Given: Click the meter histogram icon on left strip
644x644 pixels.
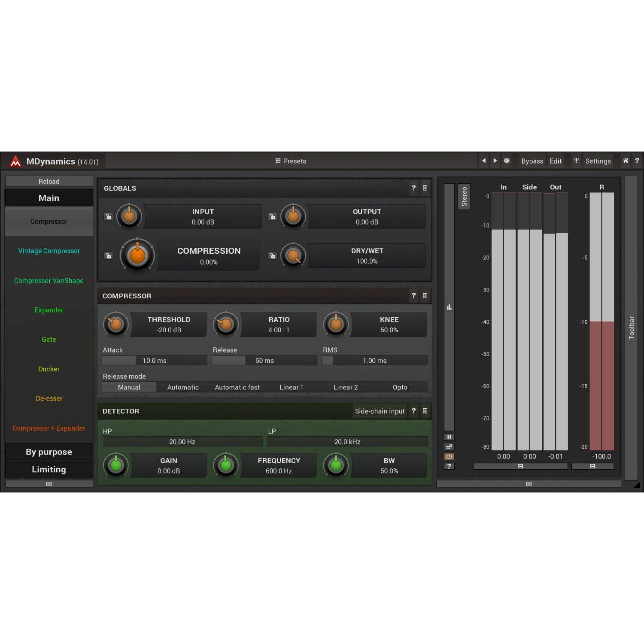Looking at the screenshot, I should click(x=449, y=307).
